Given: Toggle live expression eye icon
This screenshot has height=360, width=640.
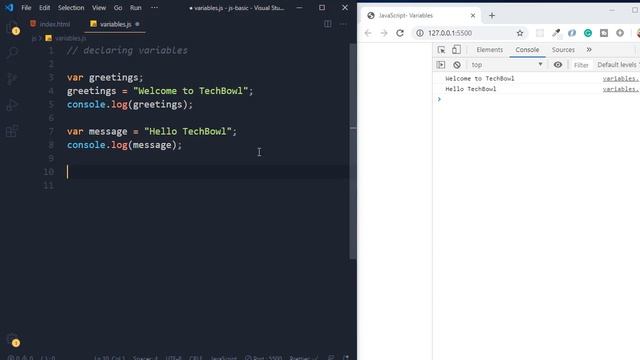Looking at the screenshot, I should tap(558, 65).
